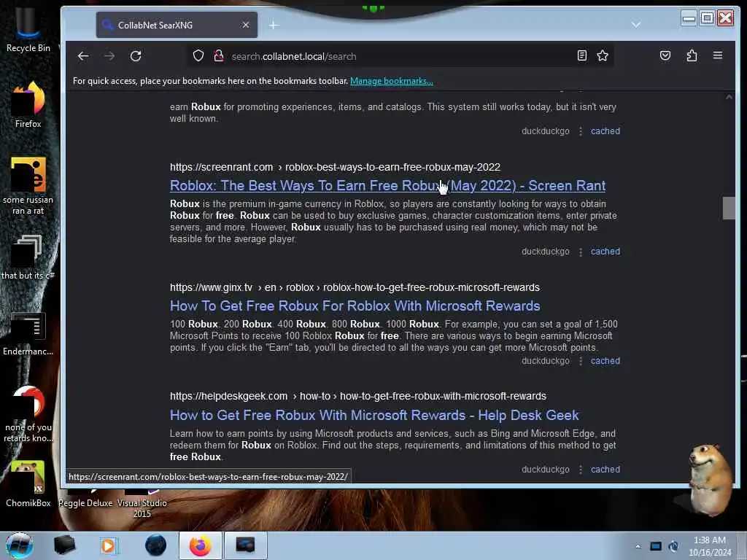Select the Visual Studio 2015 desktop icon
The image size is (747, 560).
point(142,504)
